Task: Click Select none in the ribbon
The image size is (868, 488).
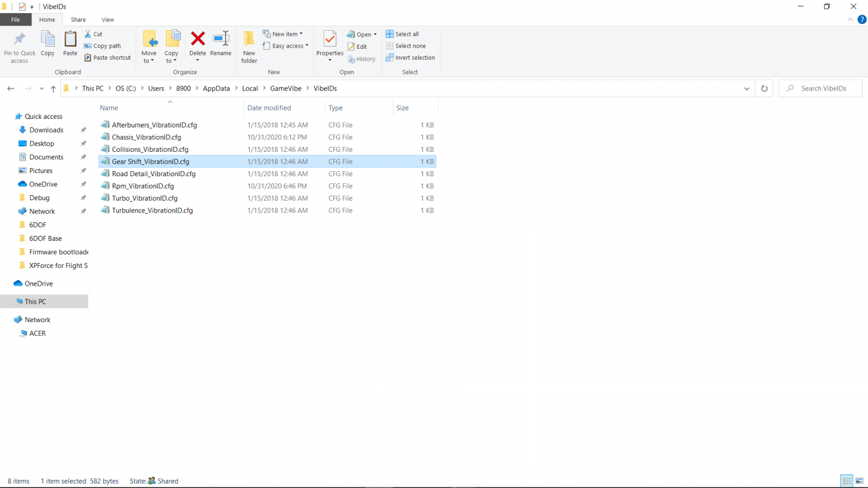Action: click(406, 46)
